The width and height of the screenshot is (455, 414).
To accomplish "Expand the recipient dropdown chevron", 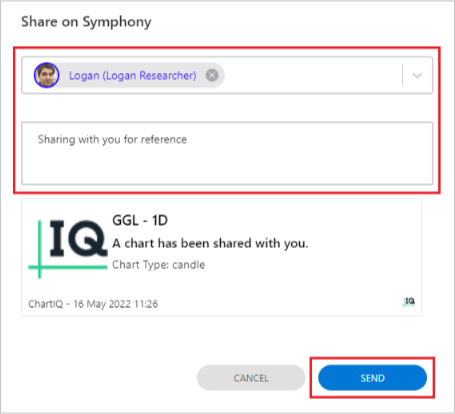I will (417, 75).
